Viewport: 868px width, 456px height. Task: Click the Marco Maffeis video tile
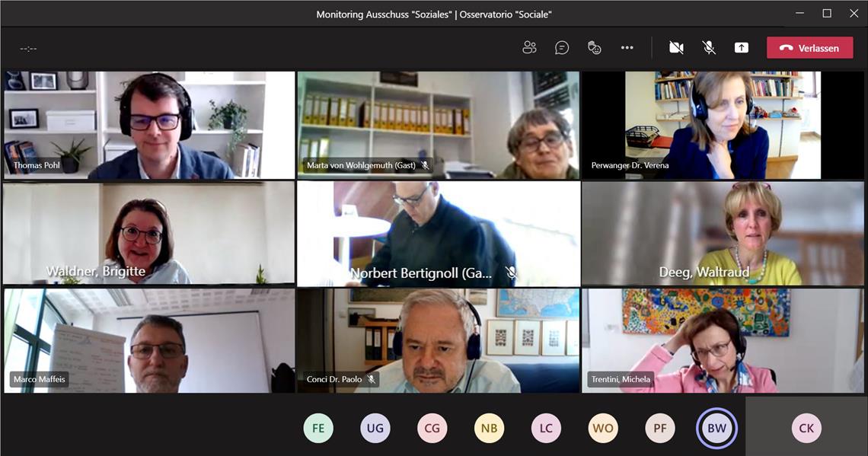pyautogui.click(x=149, y=340)
